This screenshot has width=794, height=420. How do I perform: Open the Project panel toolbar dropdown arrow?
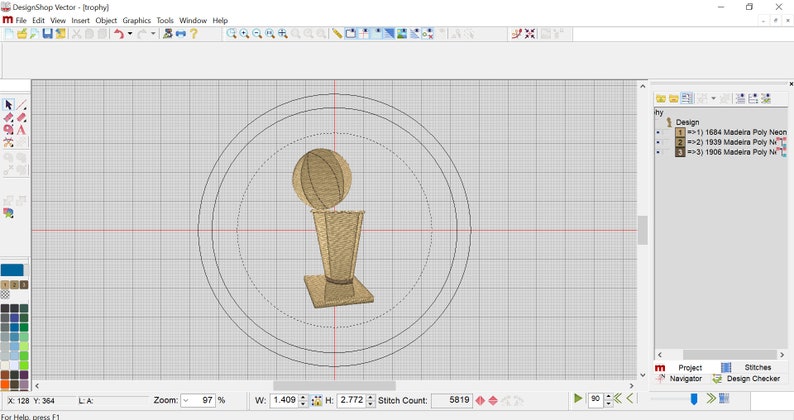[x=713, y=98]
